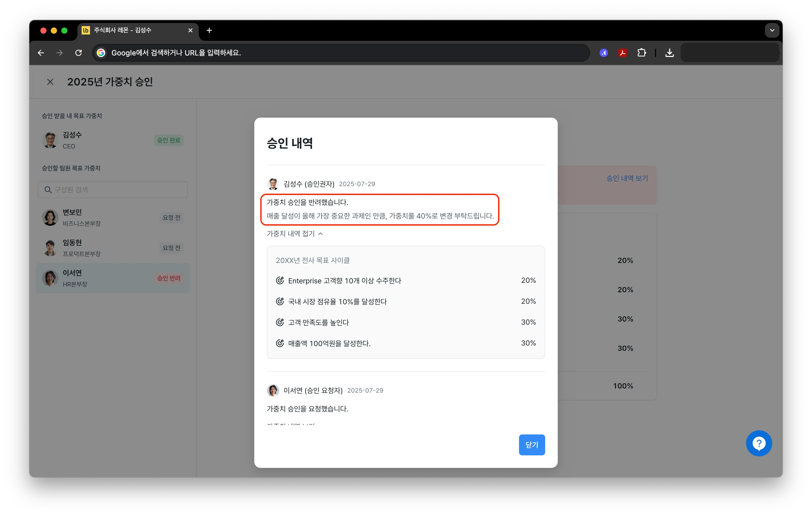
Task: Click 요청 전 badge for 변보민
Action: [x=171, y=217]
